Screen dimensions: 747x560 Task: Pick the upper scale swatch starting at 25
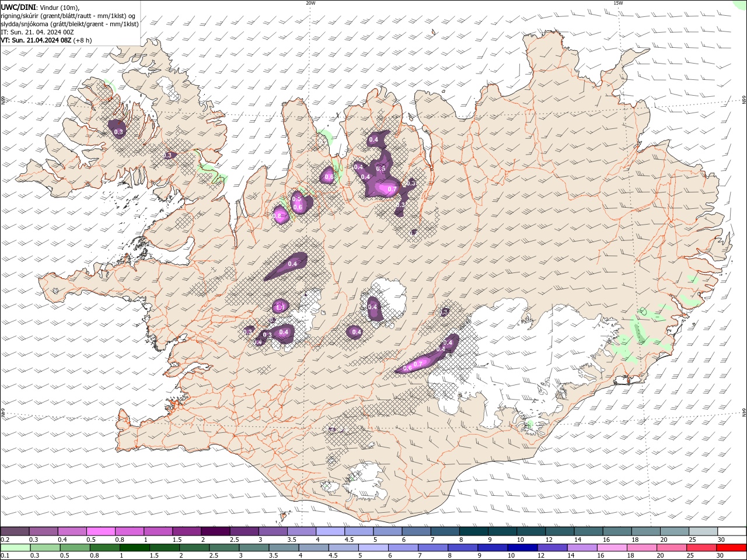[703, 531]
